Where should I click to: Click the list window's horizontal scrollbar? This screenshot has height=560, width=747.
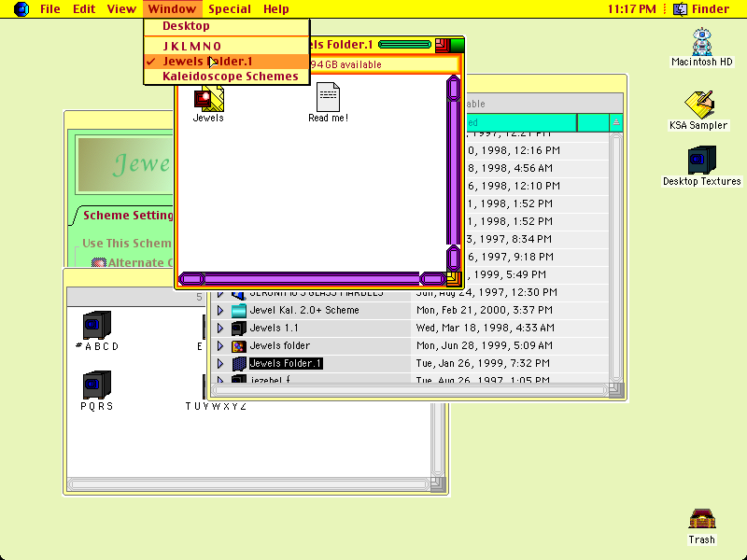(x=410, y=390)
